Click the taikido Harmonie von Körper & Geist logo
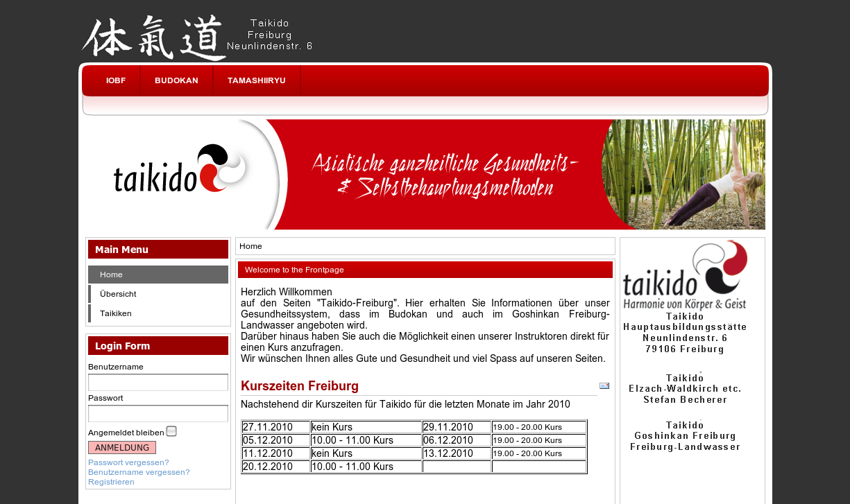850x504 pixels. tap(685, 275)
